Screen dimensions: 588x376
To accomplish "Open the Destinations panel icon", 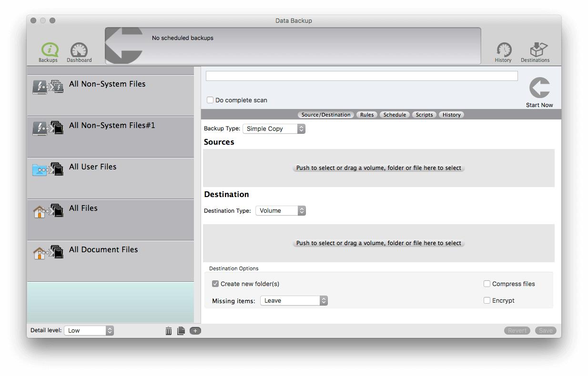I will 535,50.
